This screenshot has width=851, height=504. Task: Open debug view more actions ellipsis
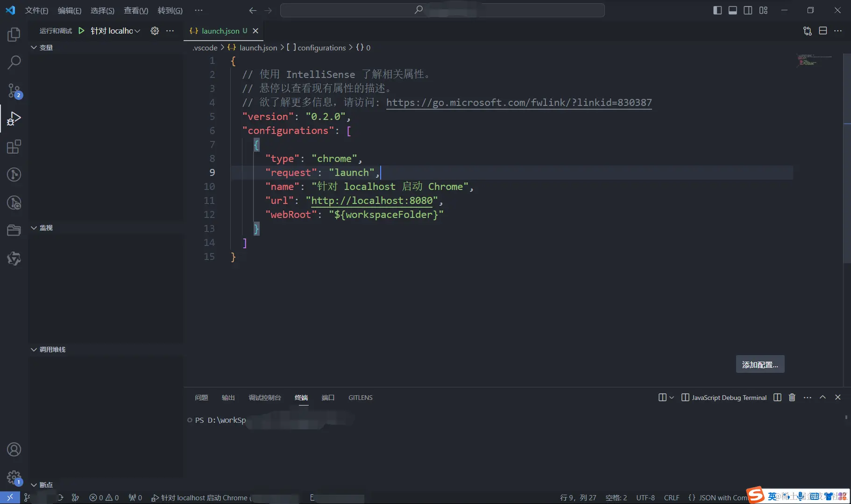pos(170,31)
